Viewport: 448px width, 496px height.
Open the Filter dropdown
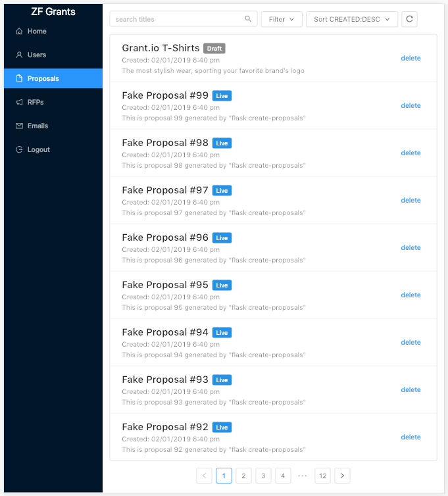(282, 19)
